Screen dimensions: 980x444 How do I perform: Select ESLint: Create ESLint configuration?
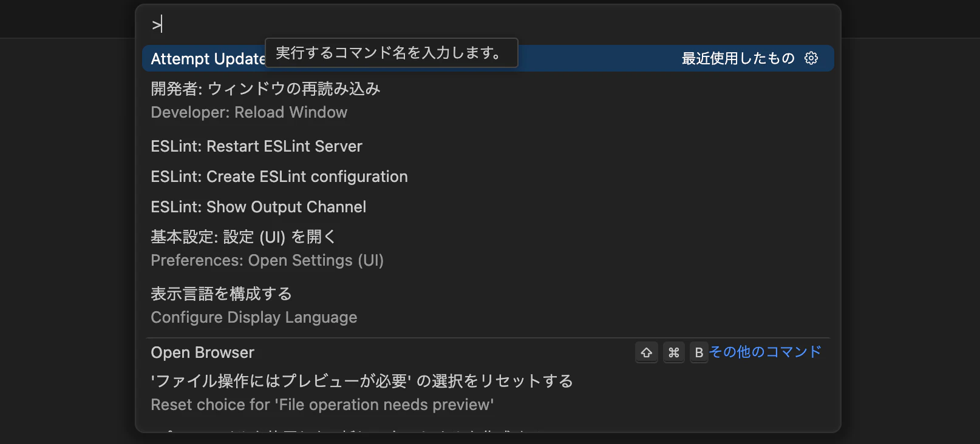488,177
